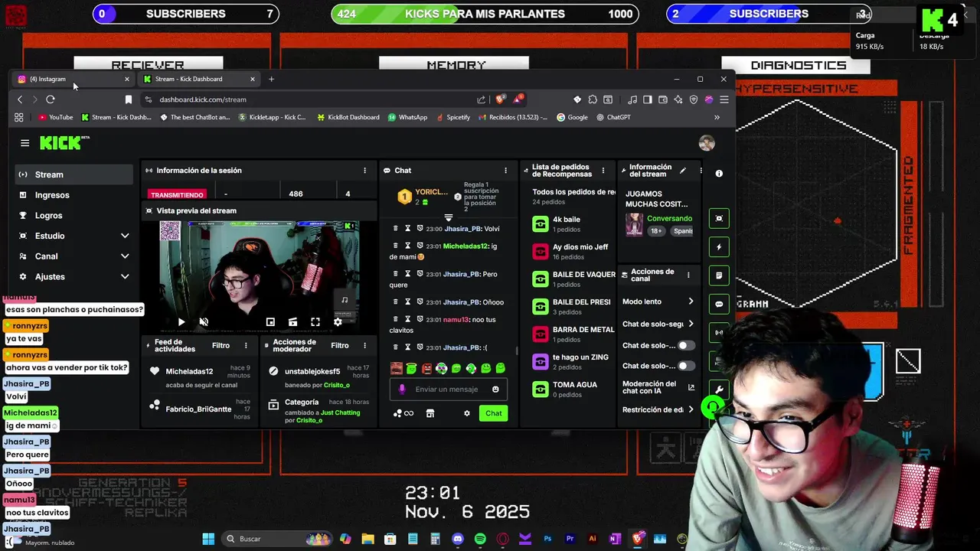This screenshot has height=551, width=980.
Task: Open stream preview in fullscreen
Action: click(x=315, y=322)
